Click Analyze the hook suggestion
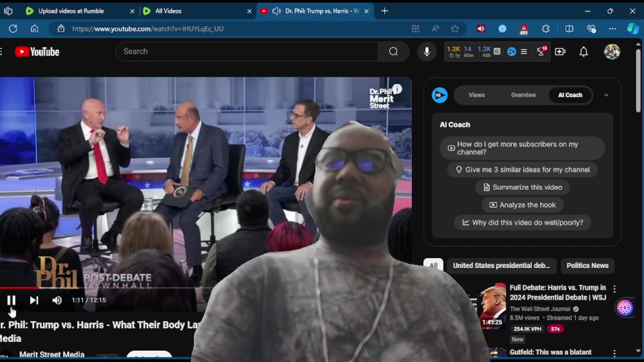The width and height of the screenshot is (644, 362). click(x=522, y=205)
